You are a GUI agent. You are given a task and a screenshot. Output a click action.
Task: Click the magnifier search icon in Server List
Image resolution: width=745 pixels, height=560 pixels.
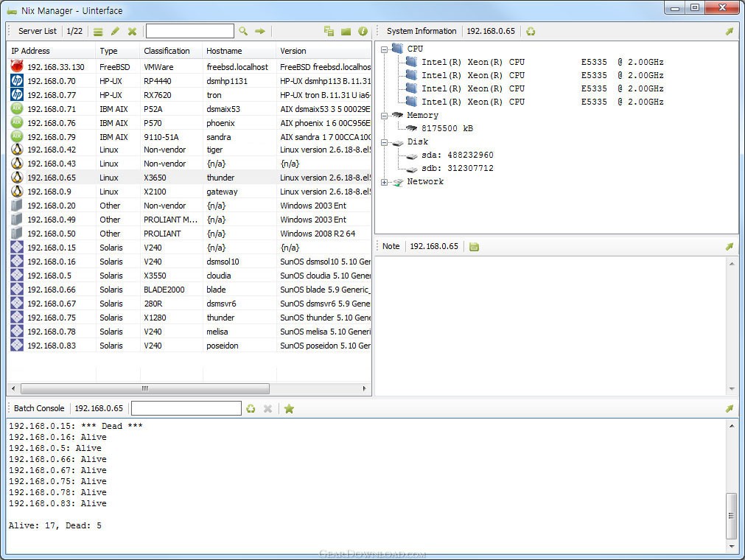243,32
